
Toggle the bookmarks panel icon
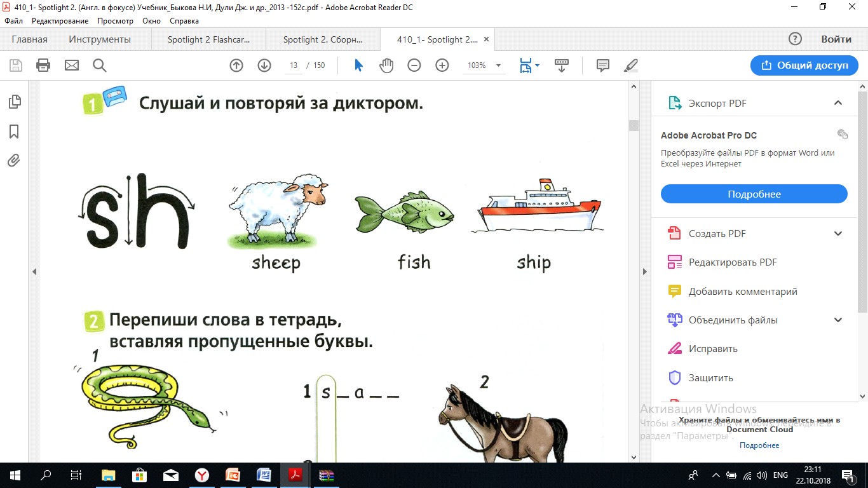pyautogui.click(x=14, y=132)
